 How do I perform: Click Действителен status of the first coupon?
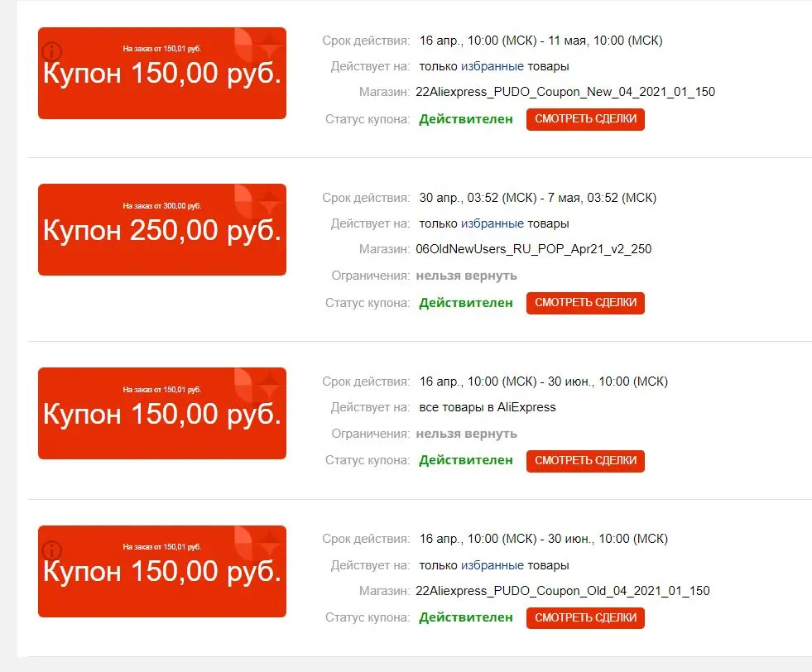tap(465, 119)
